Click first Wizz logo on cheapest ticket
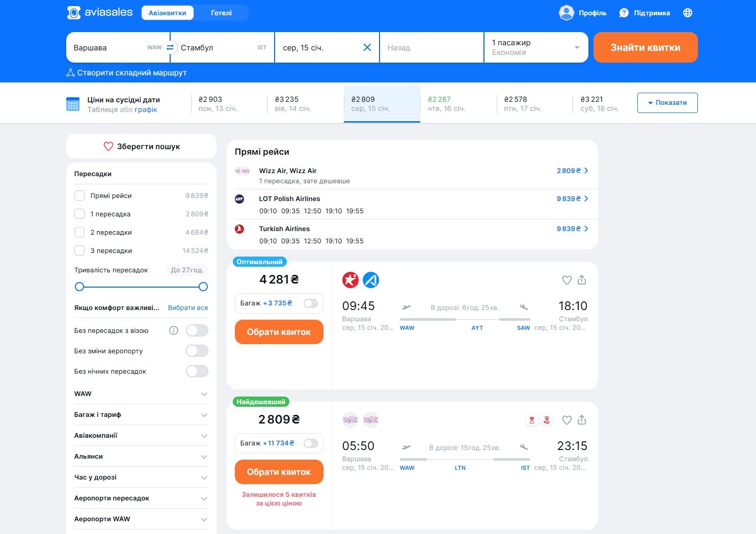 (350, 420)
